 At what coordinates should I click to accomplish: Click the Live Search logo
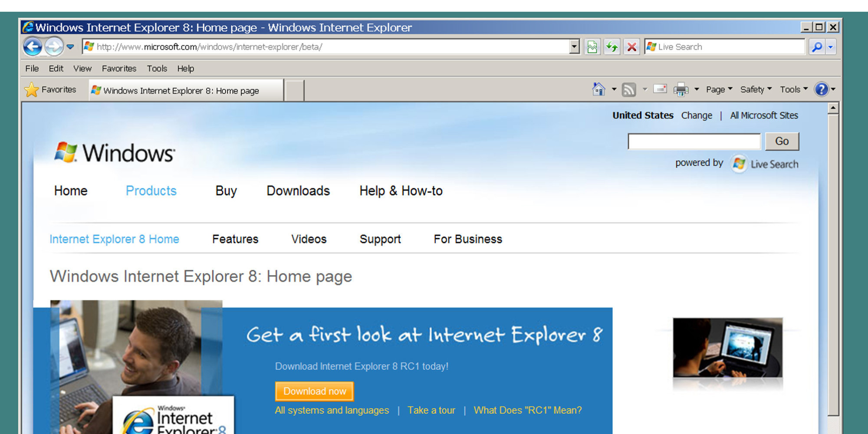pyautogui.click(x=765, y=164)
